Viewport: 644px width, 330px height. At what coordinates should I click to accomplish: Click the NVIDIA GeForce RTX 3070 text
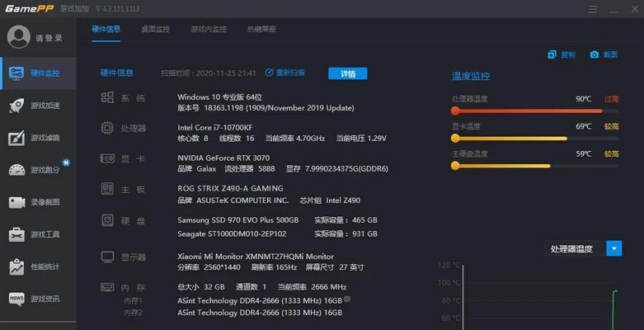pyautogui.click(x=223, y=158)
